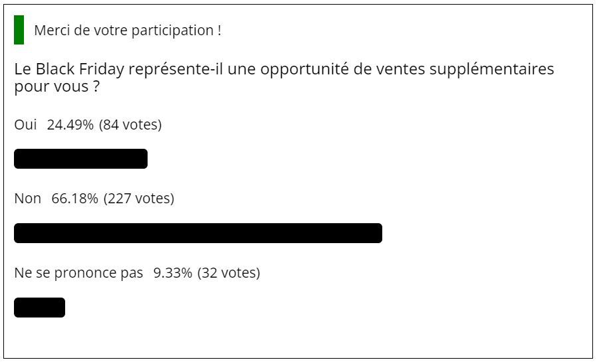Click "Black Friday" in the poll question
This screenshot has width=597, height=364.
point(80,70)
